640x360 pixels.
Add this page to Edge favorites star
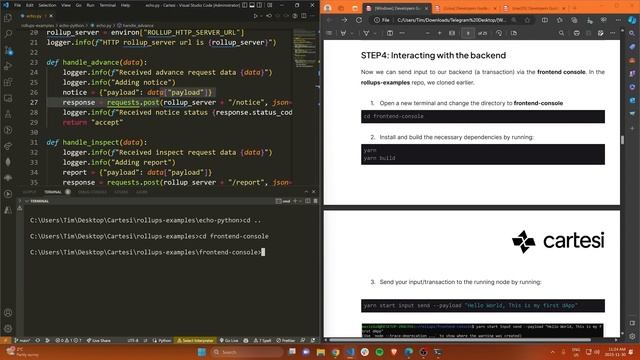coord(527,20)
